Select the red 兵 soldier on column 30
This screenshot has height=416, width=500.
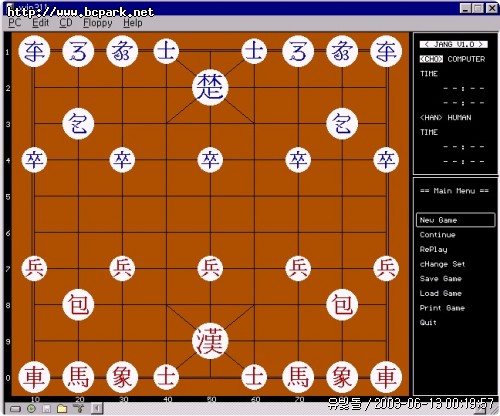point(122,268)
